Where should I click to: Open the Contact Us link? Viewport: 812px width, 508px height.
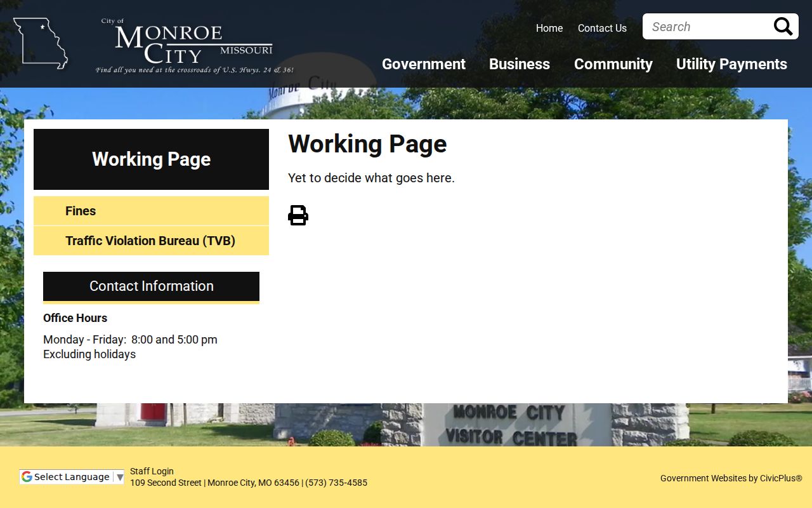pos(602,28)
